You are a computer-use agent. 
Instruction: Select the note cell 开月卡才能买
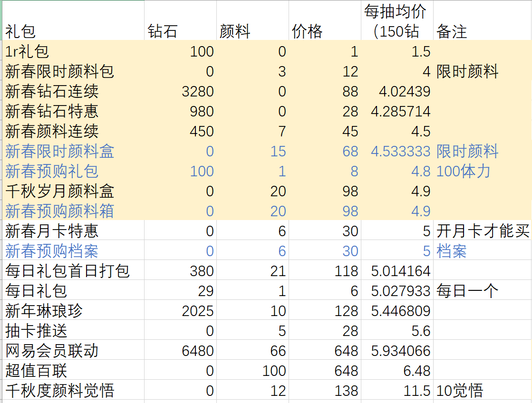[x=483, y=231]
